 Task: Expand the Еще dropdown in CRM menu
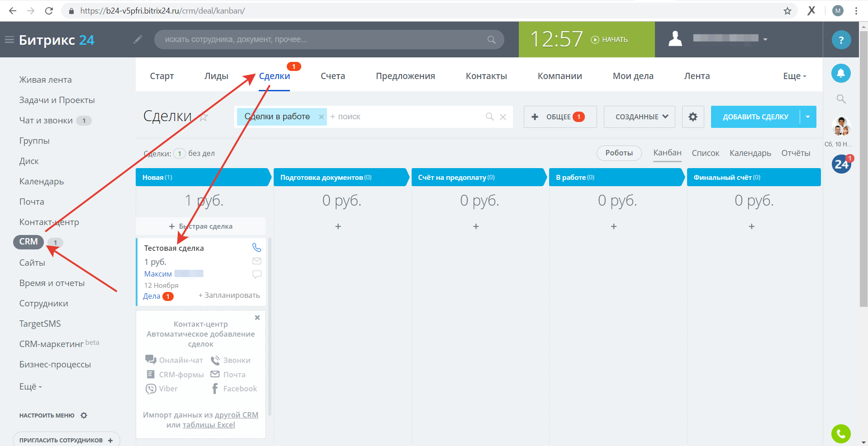pos(795,76)
